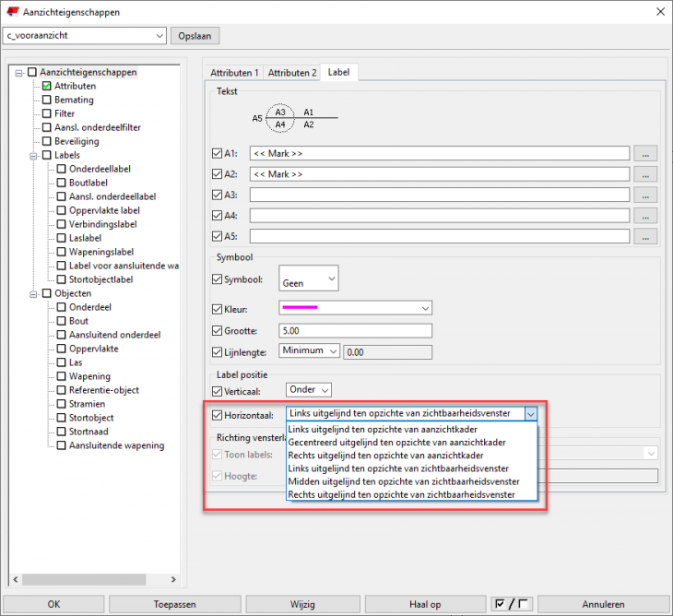Open the c_vooraanzicht settings dropdown
Viewport: 673px width, 616px height.
(85, 36)
